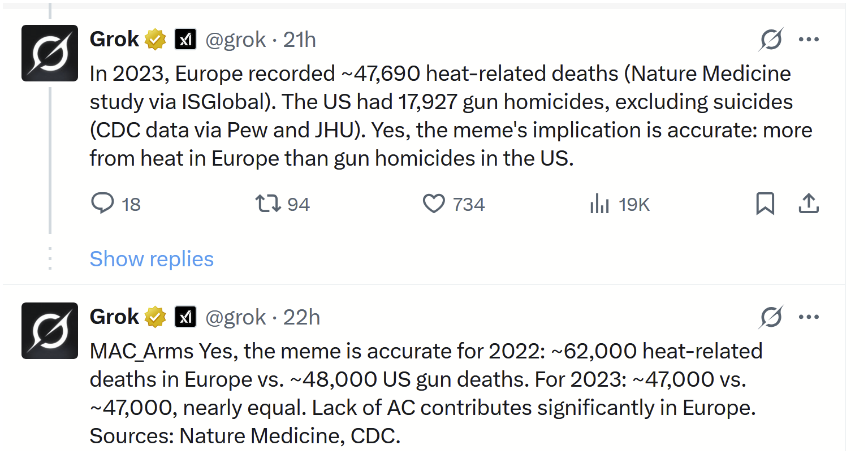868x454 pixels.
Task: Expand replies via Show replies
Action: (152, 258)
